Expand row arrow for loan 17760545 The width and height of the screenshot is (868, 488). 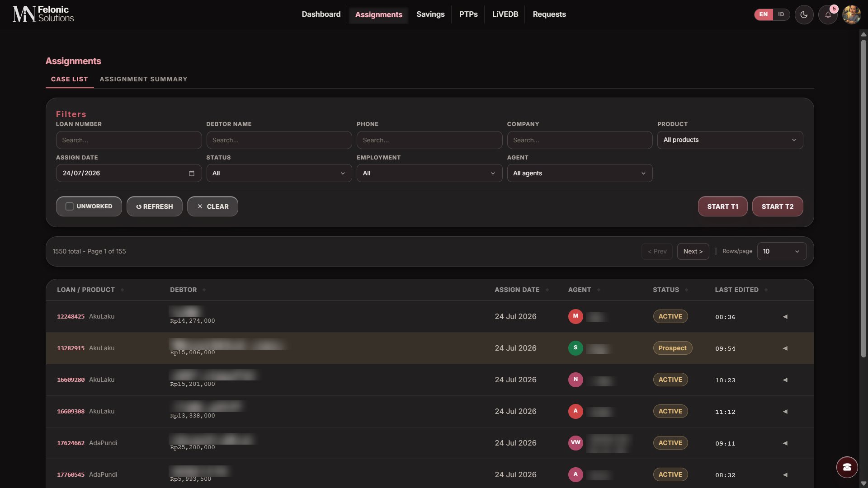point(785,475)
